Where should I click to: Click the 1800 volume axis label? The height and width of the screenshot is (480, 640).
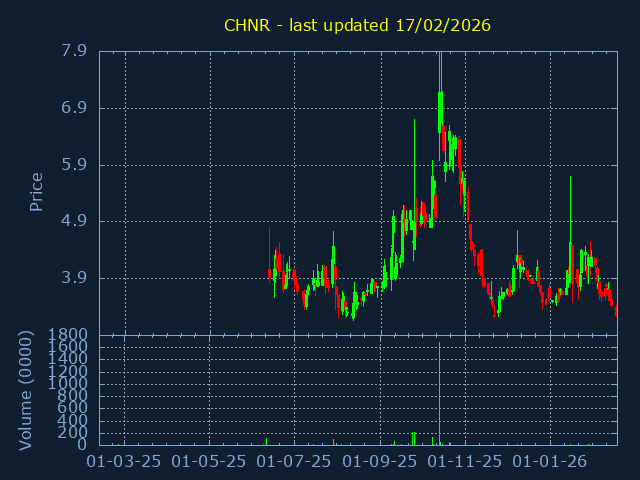point(68,334)
